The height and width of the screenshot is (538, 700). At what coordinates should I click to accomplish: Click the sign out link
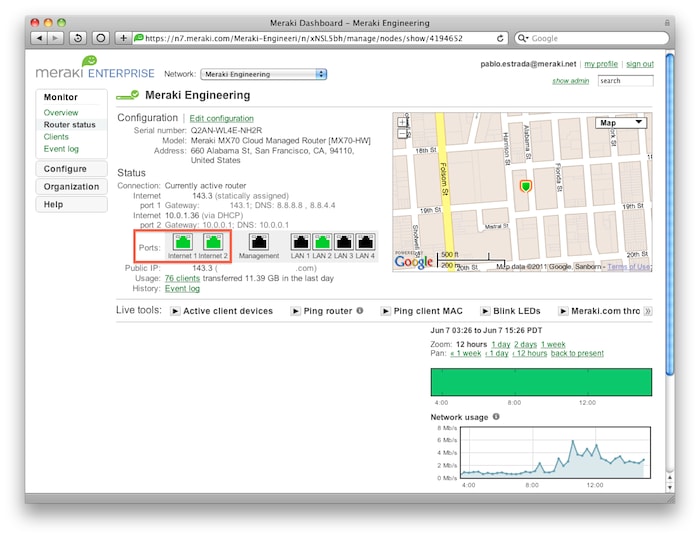pyautogui.click(x=640, y=64)
